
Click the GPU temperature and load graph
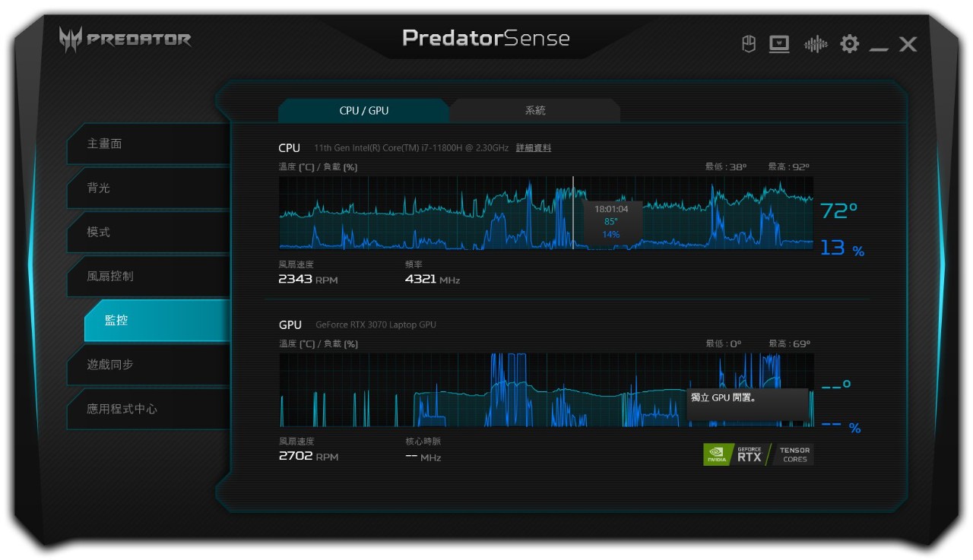[546, 390]
